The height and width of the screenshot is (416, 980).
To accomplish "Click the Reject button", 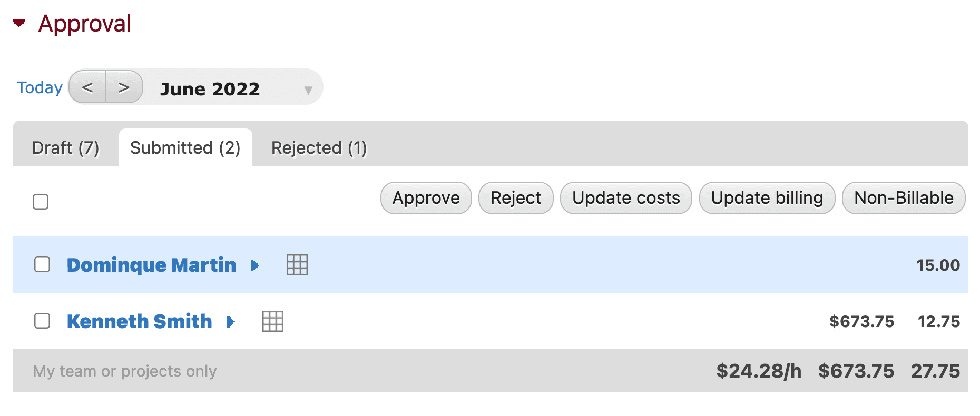I will (x=515, y=198).
